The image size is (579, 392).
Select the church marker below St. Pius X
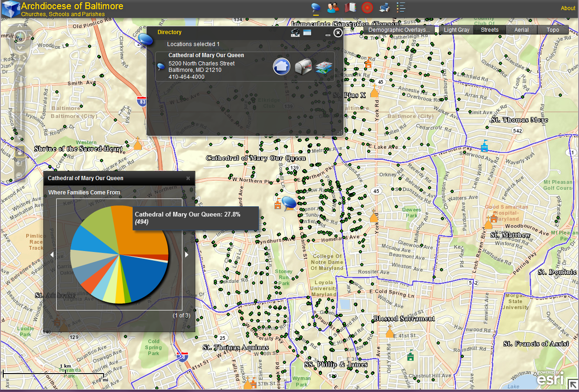click(374, 91)
